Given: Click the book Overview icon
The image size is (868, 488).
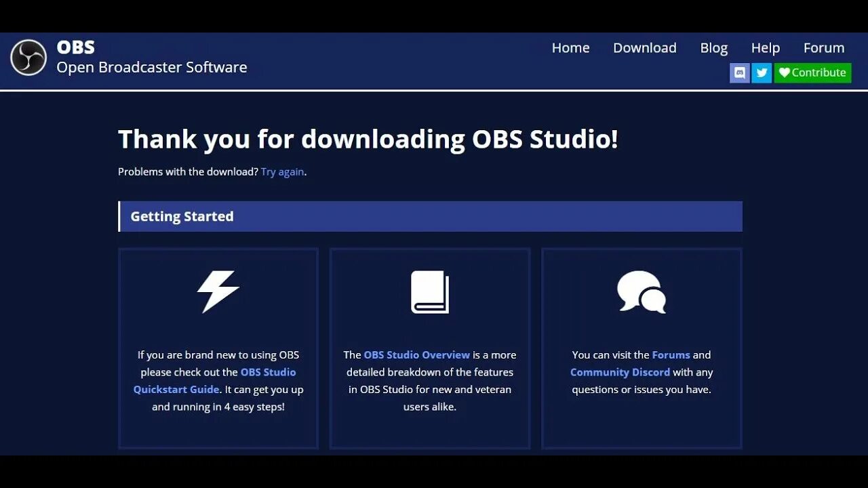Looking at the screenshot, I should tap(430, 291).
